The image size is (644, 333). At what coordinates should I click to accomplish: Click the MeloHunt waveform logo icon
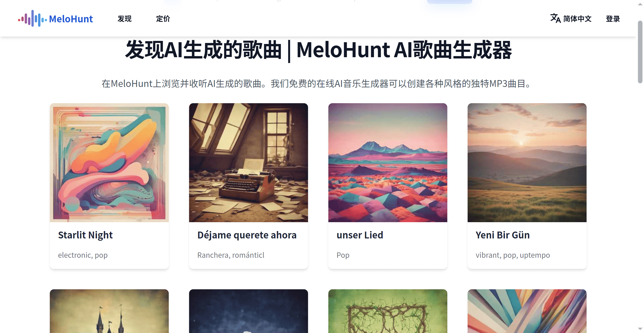(x=32, y=19)
